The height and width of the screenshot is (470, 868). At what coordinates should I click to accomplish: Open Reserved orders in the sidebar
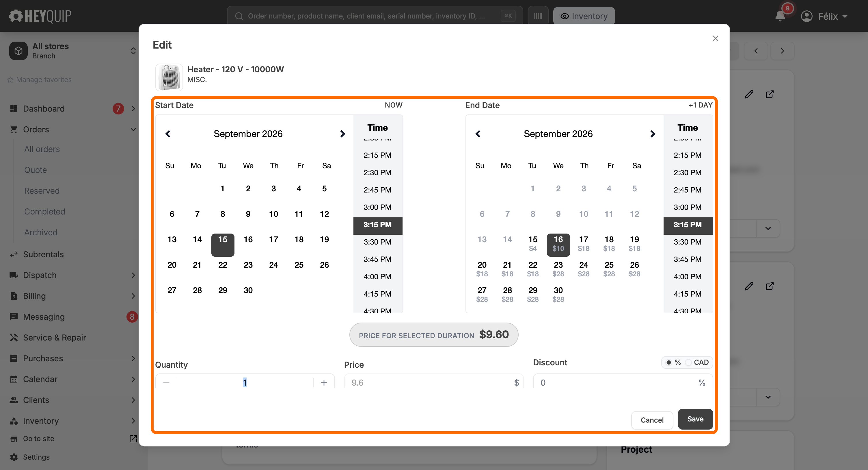pos(42,191)
